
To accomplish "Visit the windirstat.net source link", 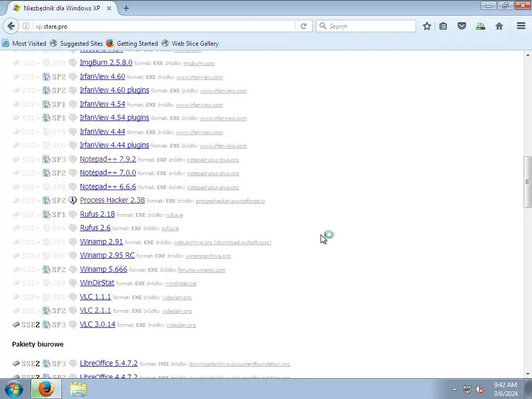I will (x=181, y=284).
